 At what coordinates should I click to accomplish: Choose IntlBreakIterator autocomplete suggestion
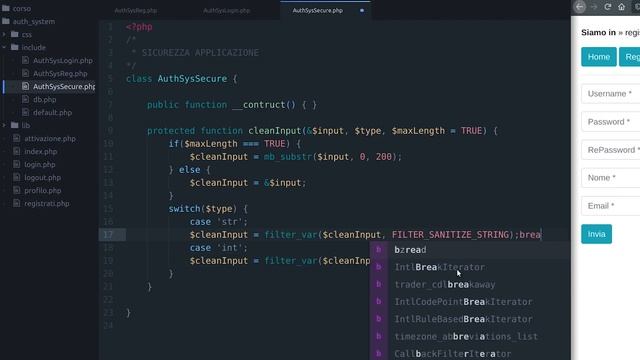pyautogui.click(x=470, y=267)
